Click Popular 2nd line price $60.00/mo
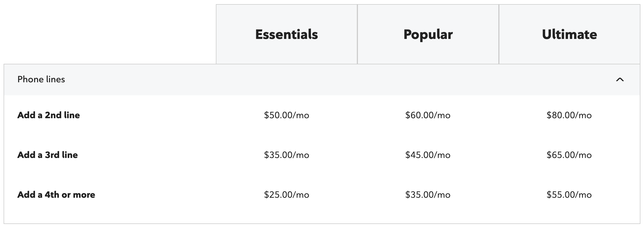Viewport: 644px width, 227px height. 428,115
